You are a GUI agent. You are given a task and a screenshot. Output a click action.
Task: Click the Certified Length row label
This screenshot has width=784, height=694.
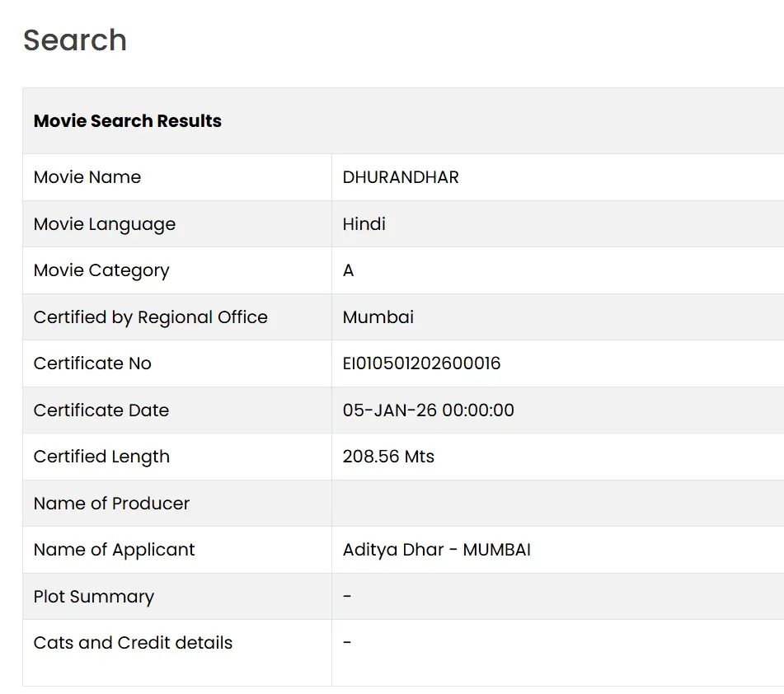point(101,457)
